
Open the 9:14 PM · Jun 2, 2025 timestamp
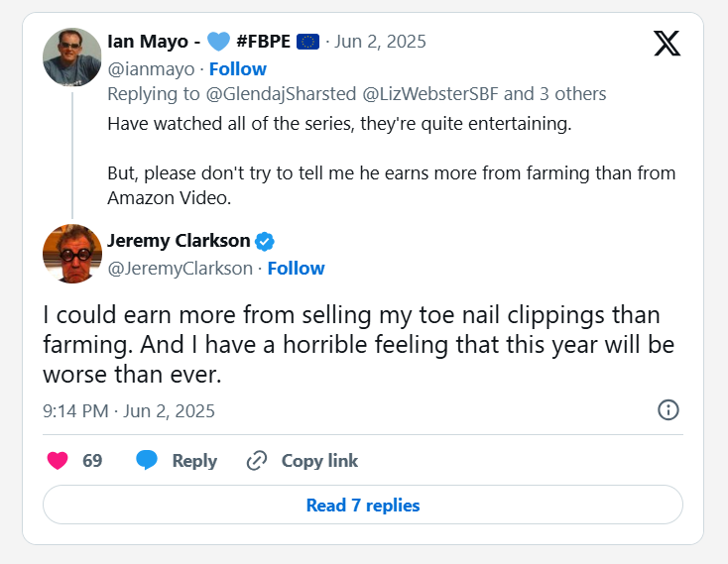[129, 410]
